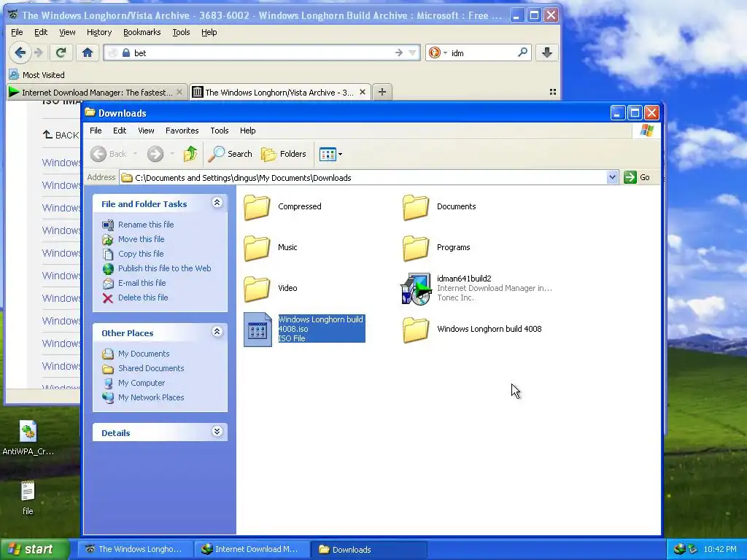Click the Up folder icon in Downloads toolbar

coord(190,154)
